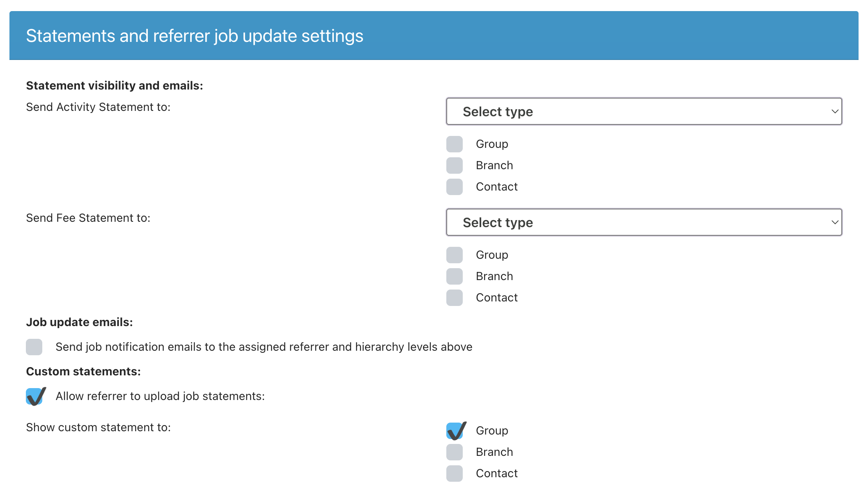
Task: Click the Statements and referrer settings header
Action: click(x=195, y=36)
